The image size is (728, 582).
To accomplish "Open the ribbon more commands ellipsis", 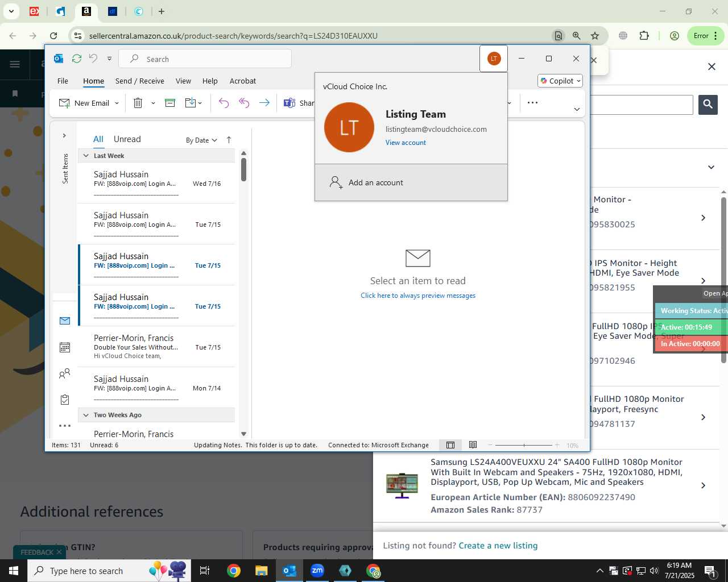I will click(532, 103).
